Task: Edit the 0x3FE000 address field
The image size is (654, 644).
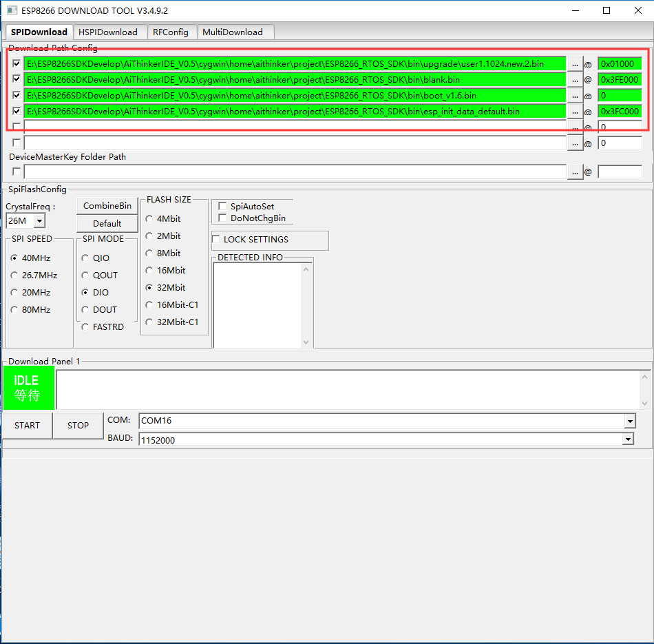Action: click(620, 80)
